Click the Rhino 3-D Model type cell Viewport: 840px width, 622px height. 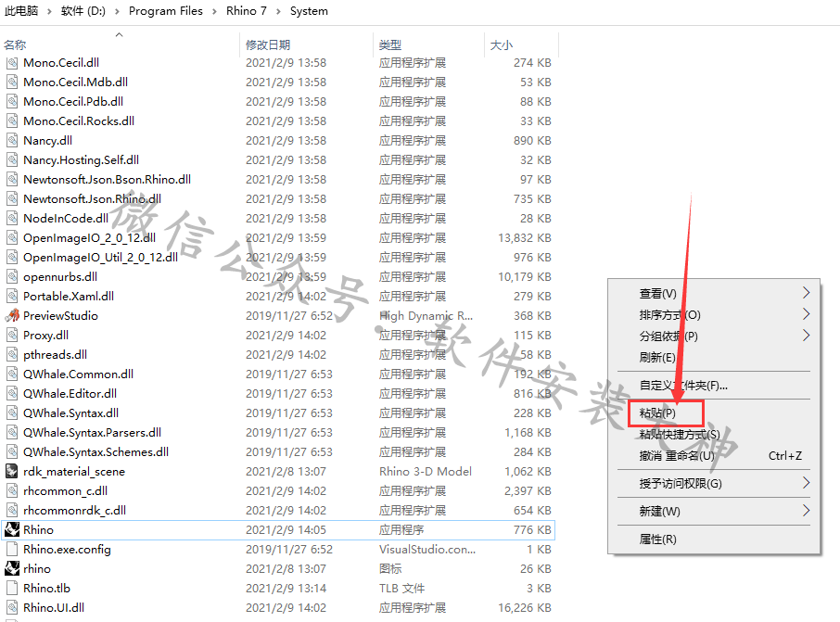[x=426, y=472]
